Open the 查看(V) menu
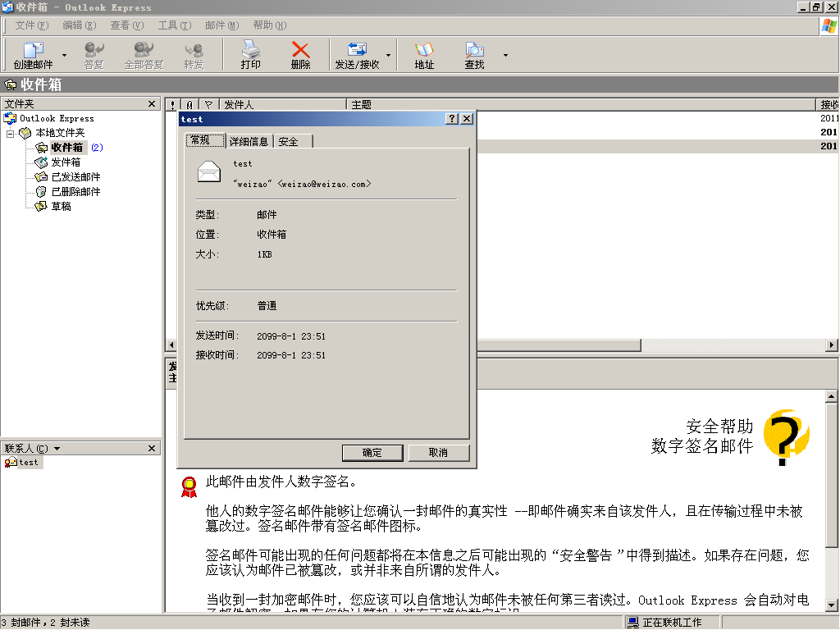 click(x=127, y=25)
